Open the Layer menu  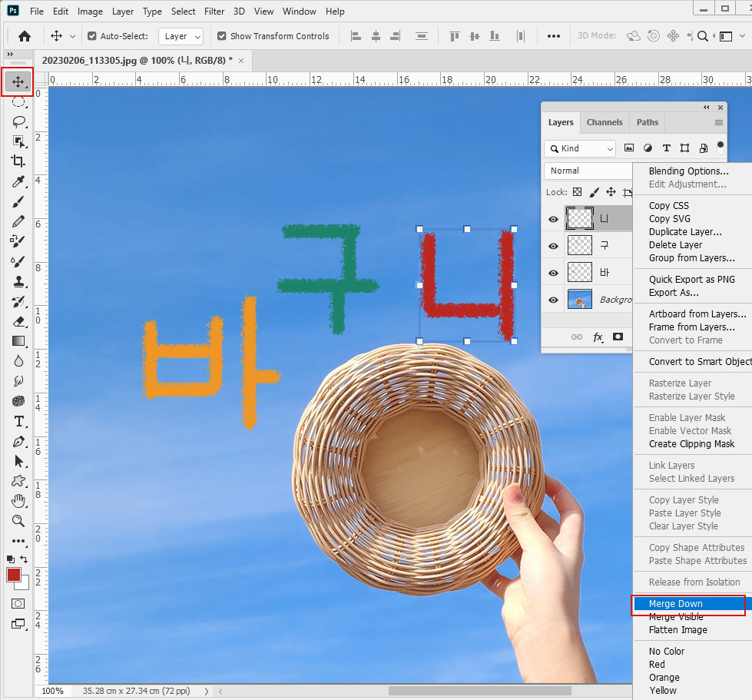[x=123, y=12]
